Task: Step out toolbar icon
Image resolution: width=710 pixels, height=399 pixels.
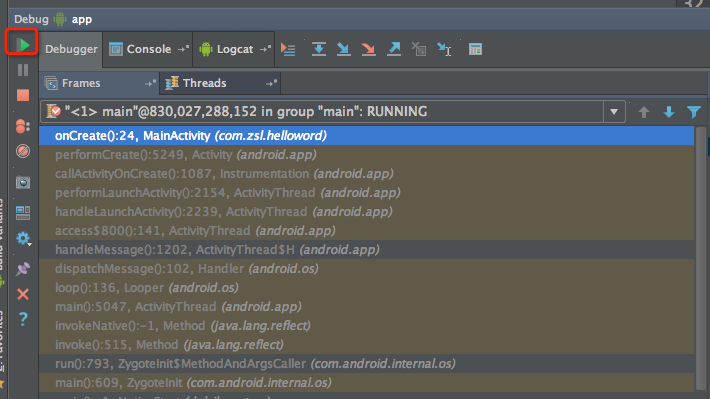Action: pyautogui.click(x=394, y=49)
